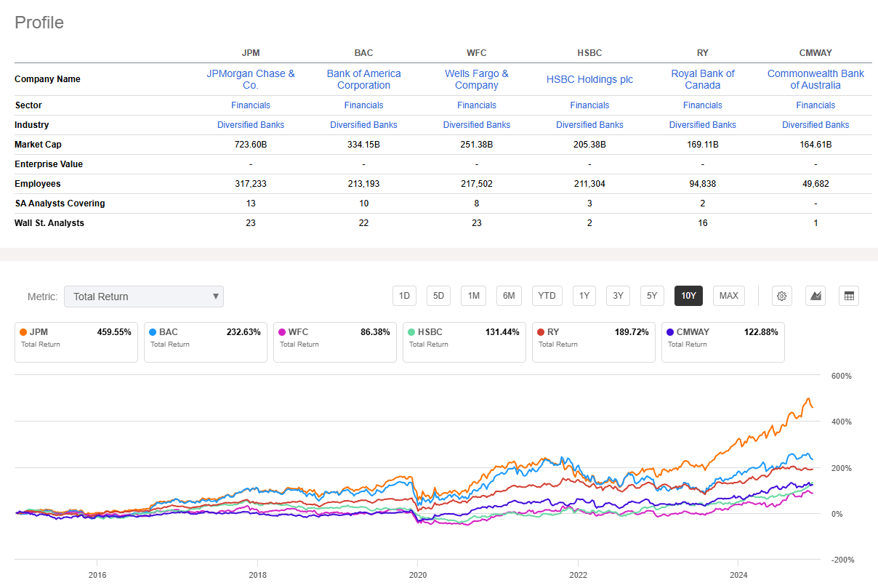The height and width of the screenshot is (588, 878).
Task: Select the 5Y range button
Action: (652, 296)
